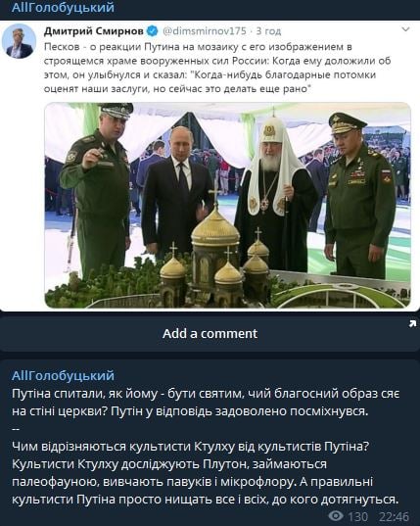420x526 pixels.
Task: Click the final line starting культисти Путіна
Action: tap(206, 500)
